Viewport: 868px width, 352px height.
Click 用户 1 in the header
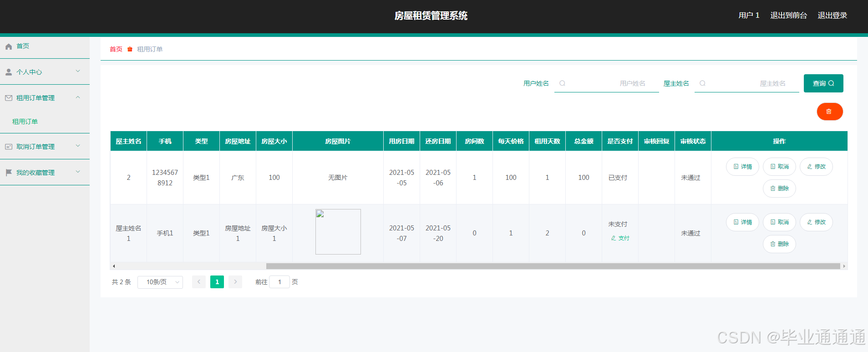pos(749,15)
